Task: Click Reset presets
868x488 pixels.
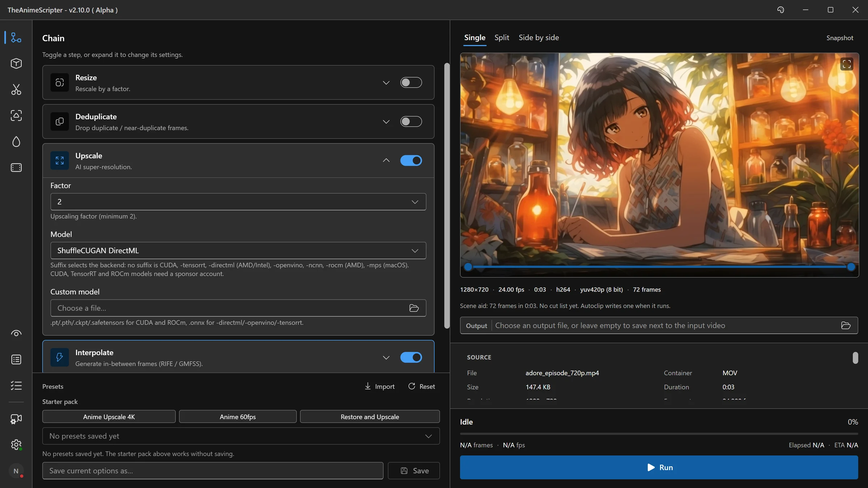Action: (x=422, y=386)
